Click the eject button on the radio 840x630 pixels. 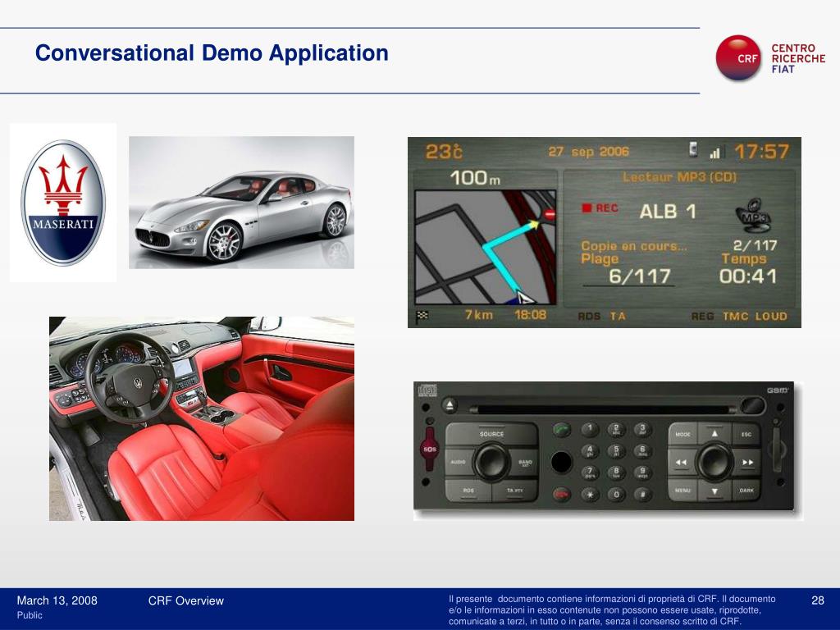[450, 405]
